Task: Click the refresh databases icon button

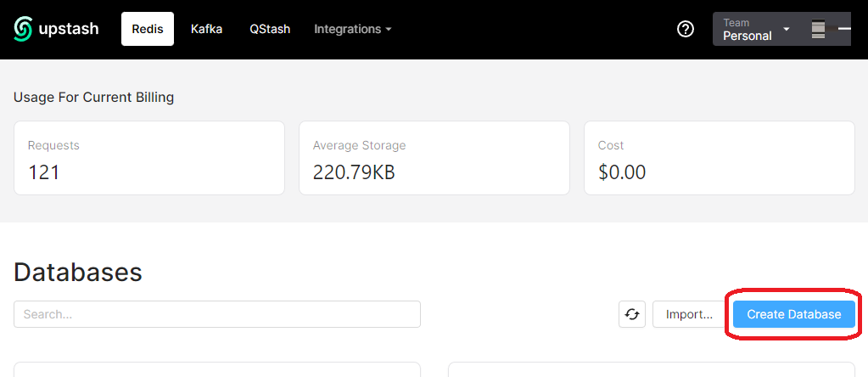Action: [x=632, y=314]
